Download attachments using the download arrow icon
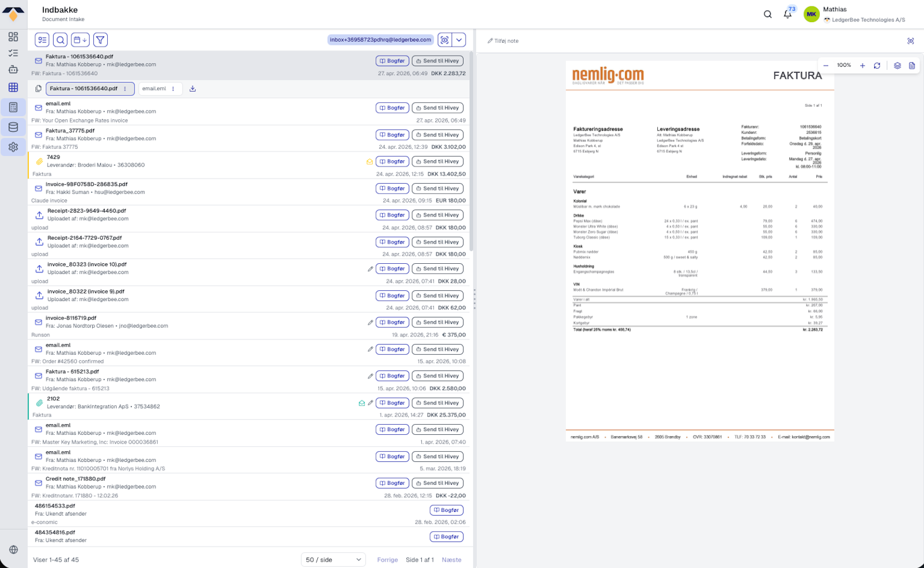924x568 pixels. pyautogui.click(x=192, y=89)
